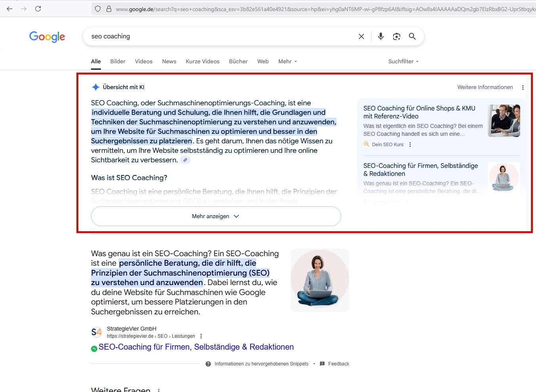Start voice search with microphone icon
This screenshot has height=392, width=536.
(380, 36)
